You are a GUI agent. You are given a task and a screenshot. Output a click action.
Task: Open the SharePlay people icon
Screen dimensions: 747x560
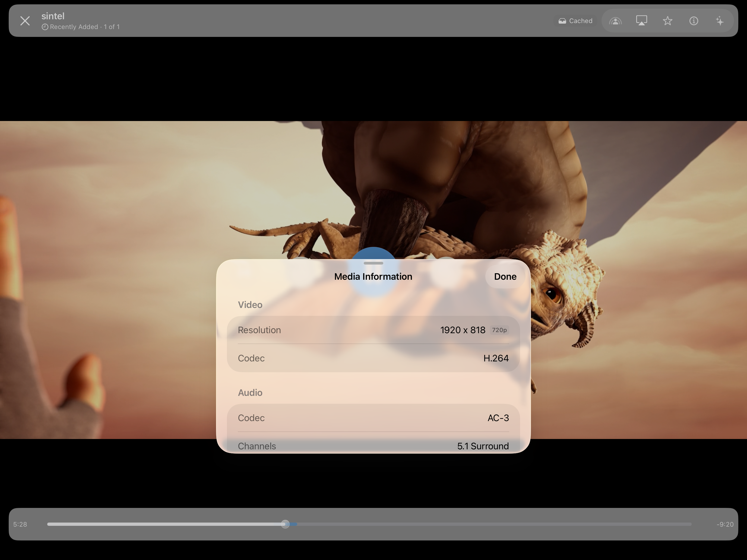[x=615, y=21]
